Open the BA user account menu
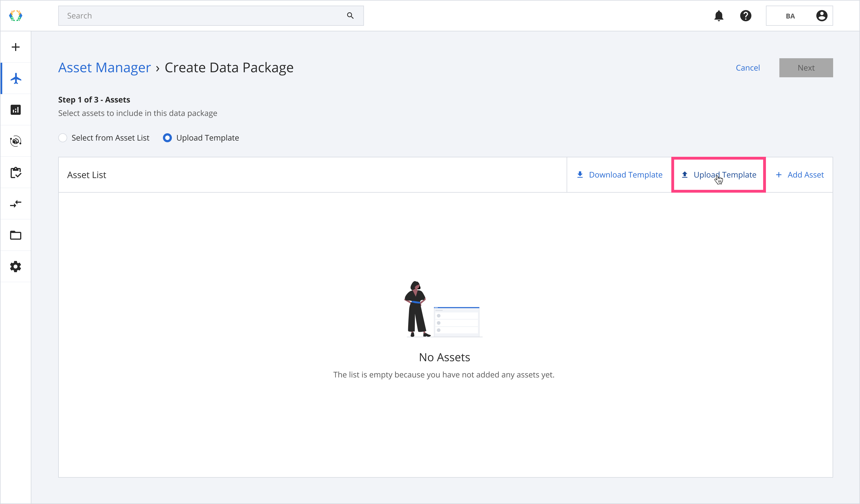The height and width of the screenshot is (504, 860). 799,16
